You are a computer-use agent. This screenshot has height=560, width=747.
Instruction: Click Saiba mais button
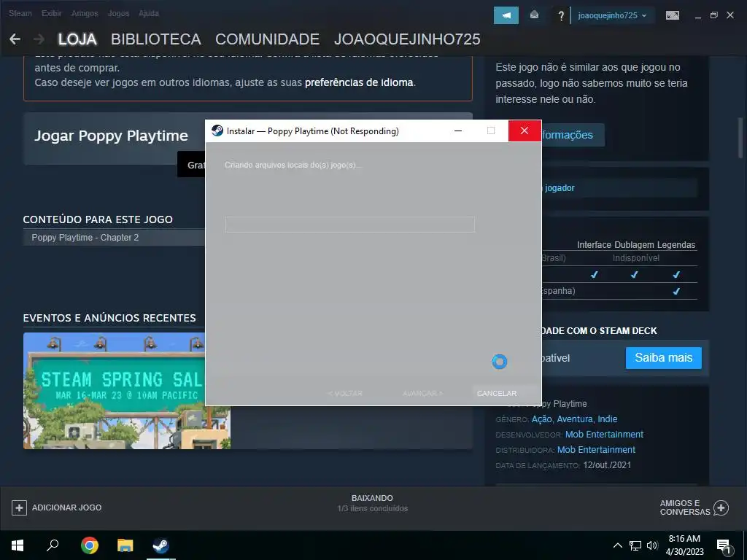663,357
